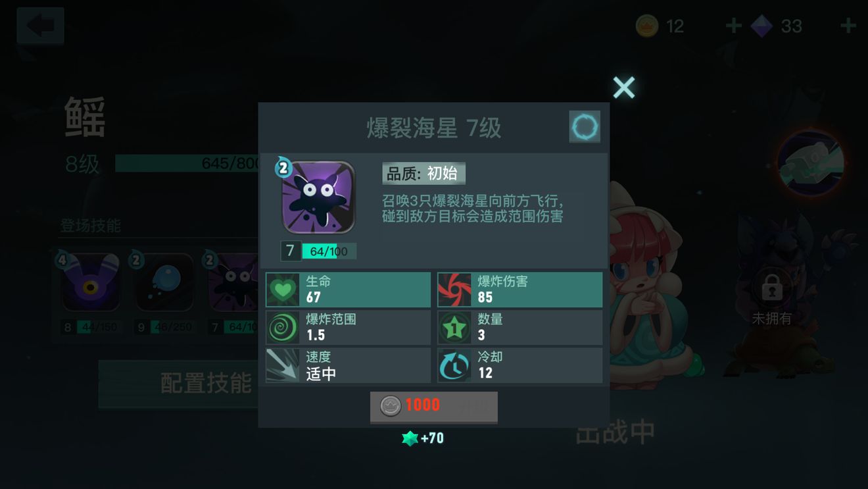Open the 配置技能 button
Image resolution: width=868 pixels, height=489 pixels.
coord(179,384)
